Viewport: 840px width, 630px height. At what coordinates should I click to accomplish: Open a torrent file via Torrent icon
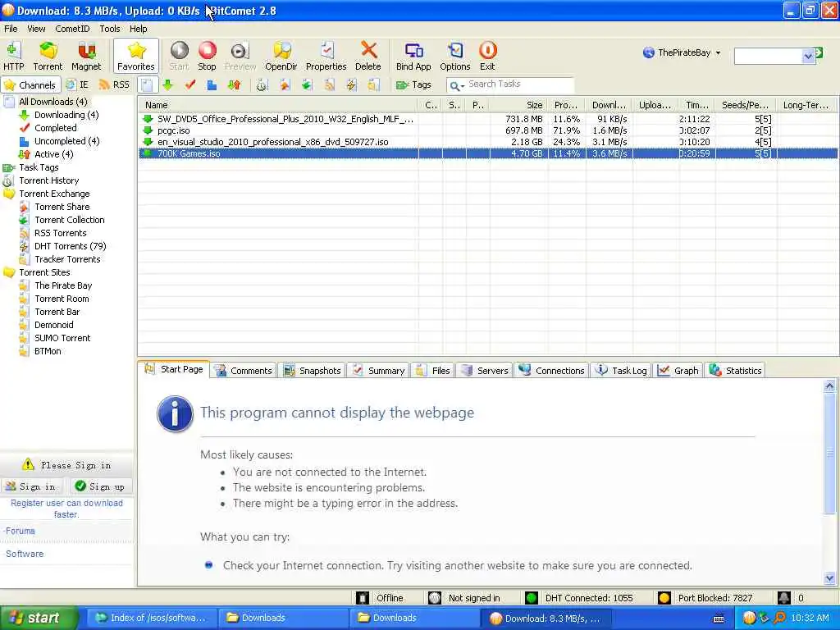coord(48,56)
